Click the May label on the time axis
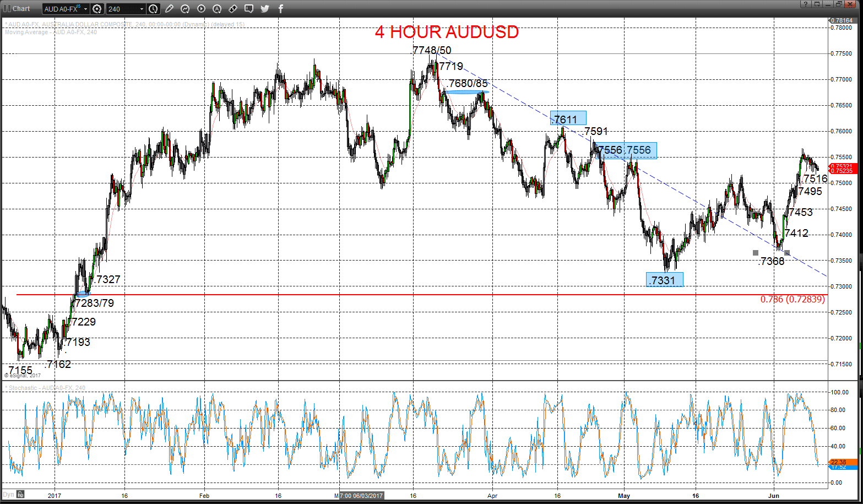 [x=624, y=496]
